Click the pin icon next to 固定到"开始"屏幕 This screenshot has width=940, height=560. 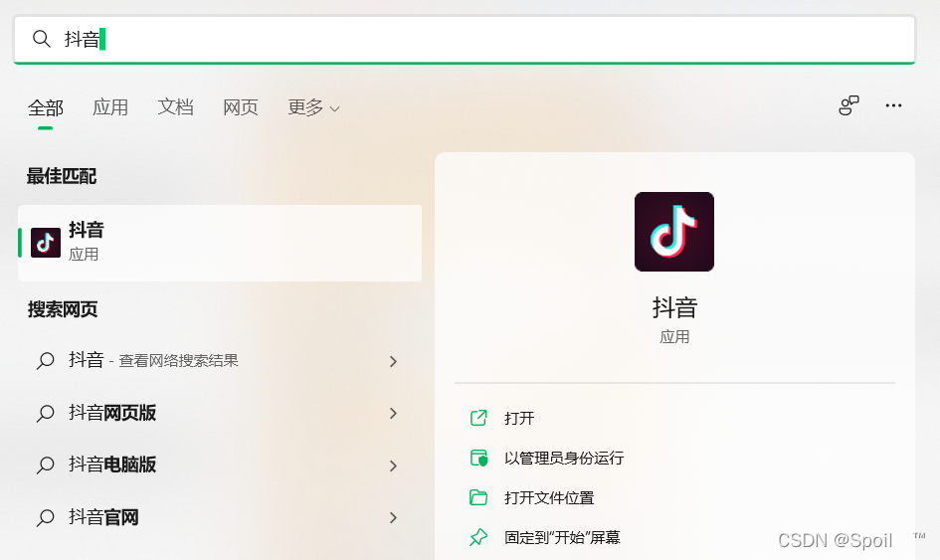478,537
